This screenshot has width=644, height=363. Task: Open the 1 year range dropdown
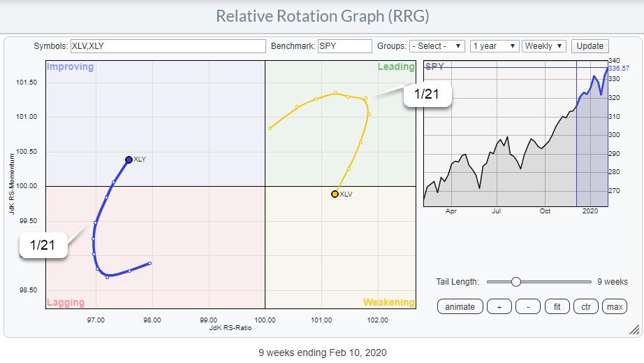(494, 46)
